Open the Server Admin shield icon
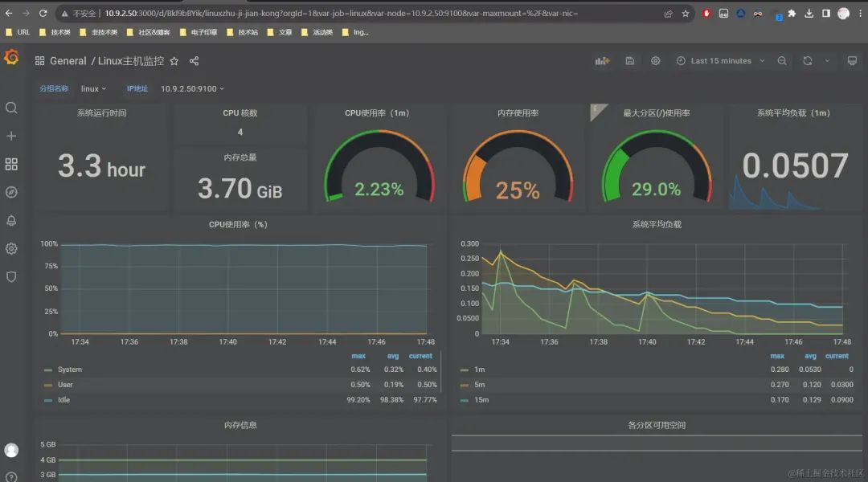The image size is (868, 482). tap(11, 276)
